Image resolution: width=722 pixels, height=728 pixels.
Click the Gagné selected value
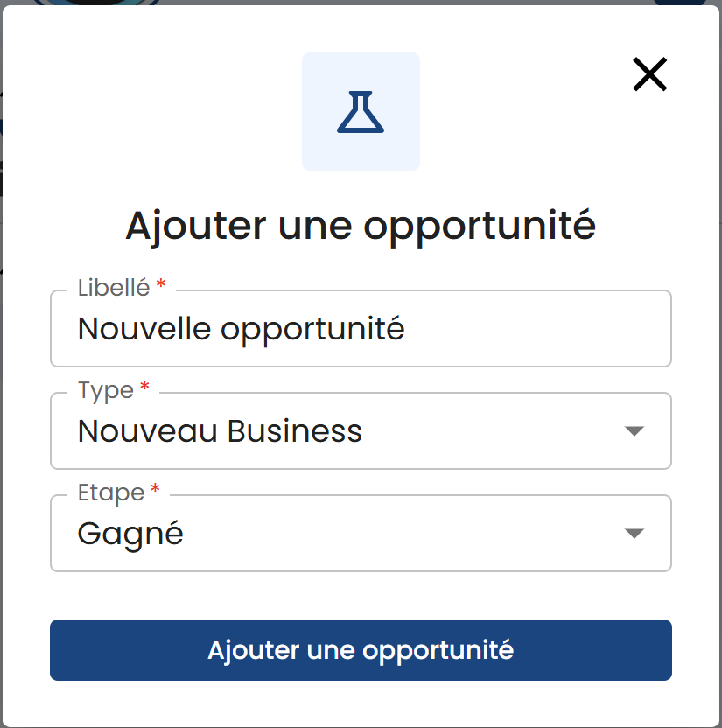point(130,533)
